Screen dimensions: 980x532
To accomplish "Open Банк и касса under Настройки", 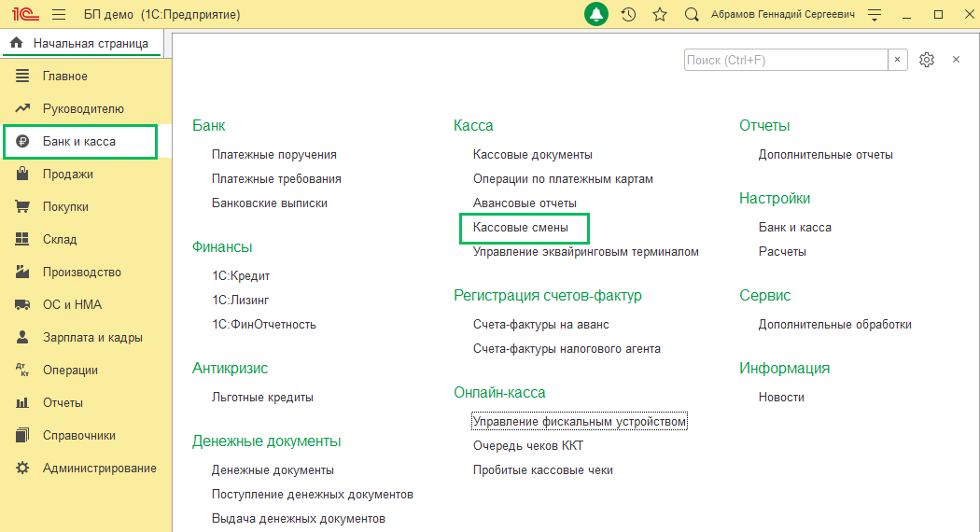I will [x=794, y=228].
